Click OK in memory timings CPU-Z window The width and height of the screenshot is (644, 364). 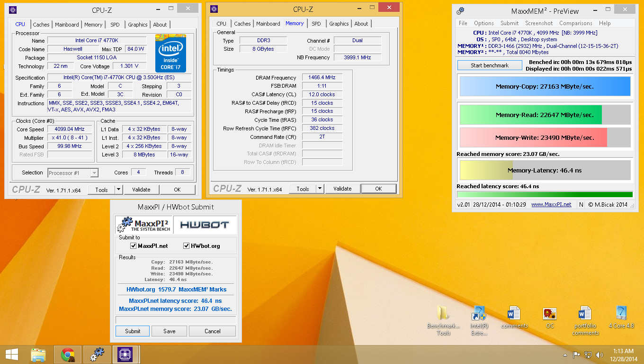point(378,189)
